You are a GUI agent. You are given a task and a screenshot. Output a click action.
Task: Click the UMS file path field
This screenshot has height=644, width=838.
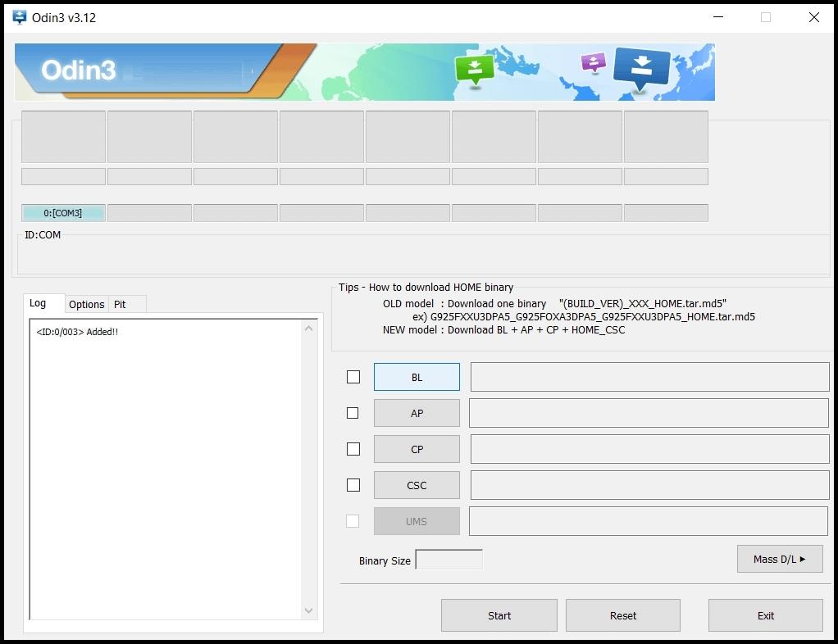[x=649, y=520]
